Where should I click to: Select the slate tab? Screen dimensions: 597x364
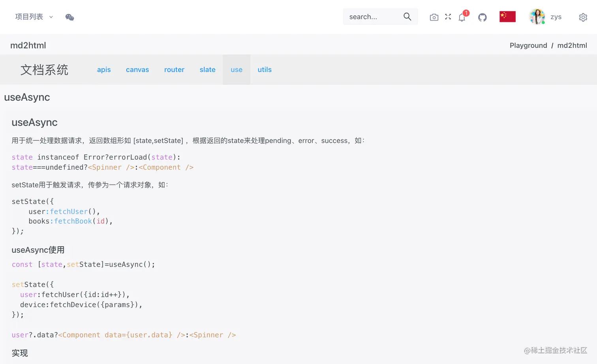[207, 69]
